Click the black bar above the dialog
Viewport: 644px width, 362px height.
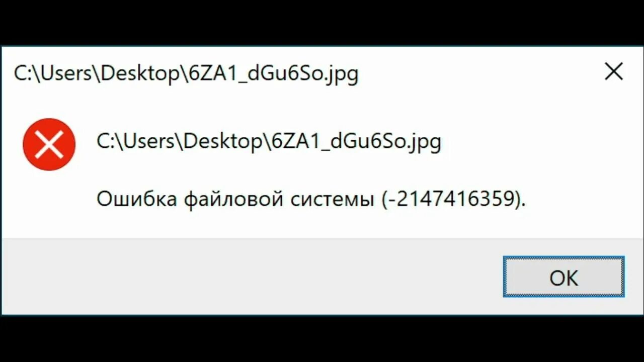coord(322,23)
